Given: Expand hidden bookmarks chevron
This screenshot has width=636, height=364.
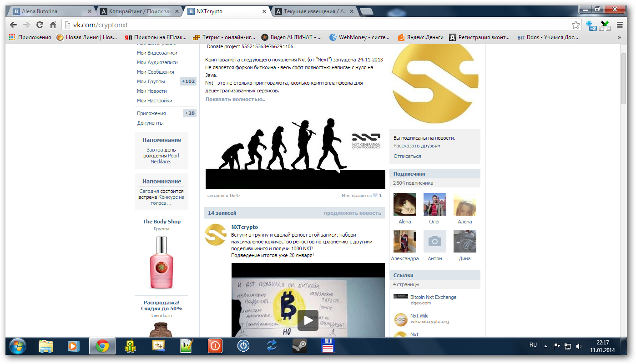Looking at the screenshot, I should tap(619, 37).
